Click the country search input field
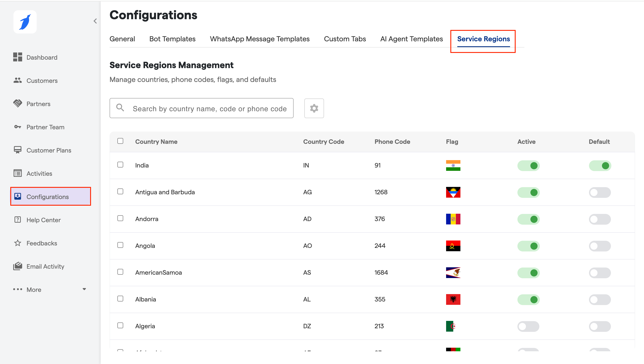The width and height of the screenshot is (644, 364). [209, 109]
